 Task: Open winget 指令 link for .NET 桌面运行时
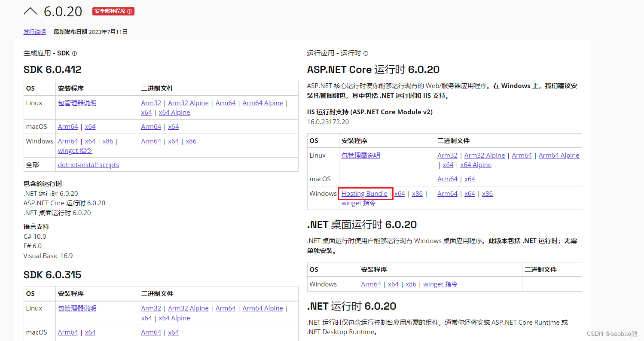(441, 284)
